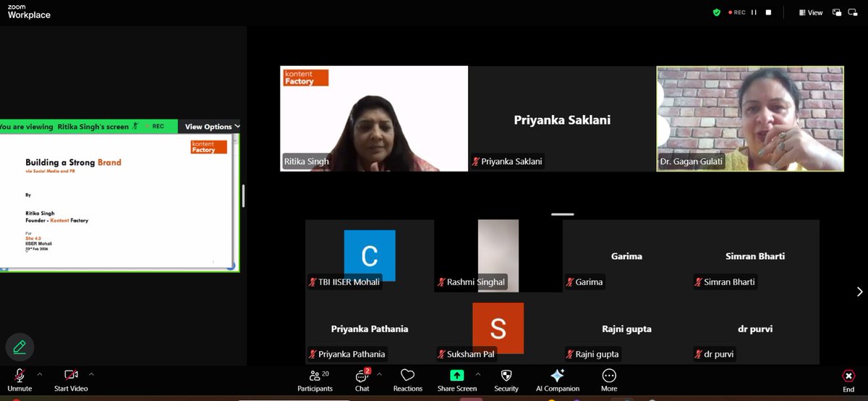Expand chat options arrow beside Chat
This screenshot has width=868, height=401.
pyautogui.click(x=379, y=374)
